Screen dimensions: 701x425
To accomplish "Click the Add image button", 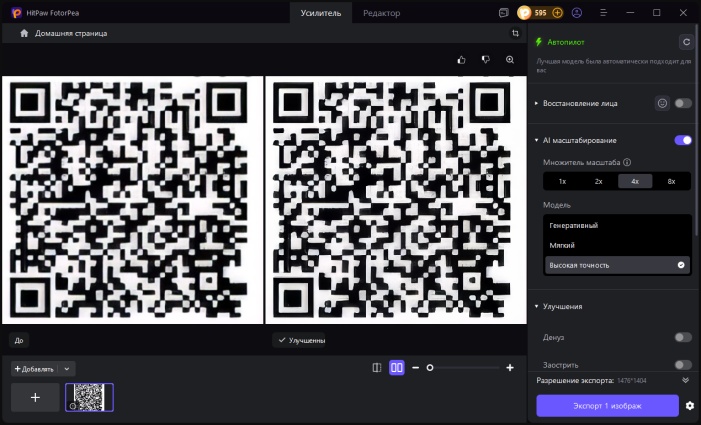I will (x=34, y=369).
